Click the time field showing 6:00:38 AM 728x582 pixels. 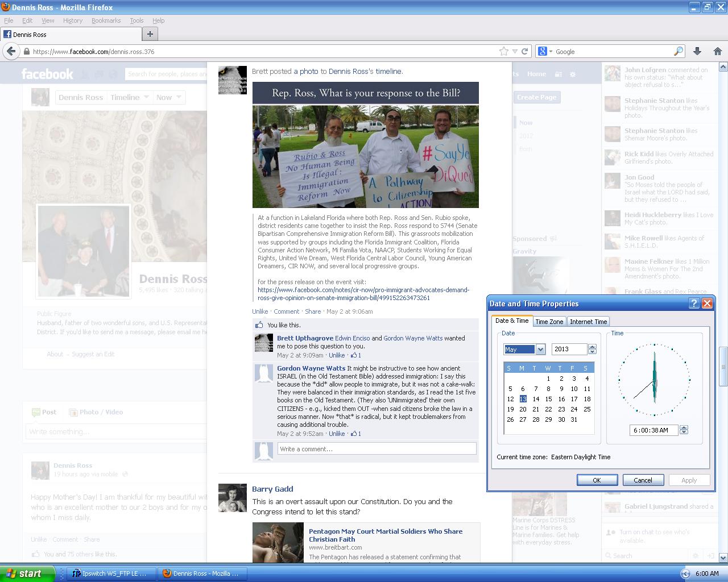(x=653, y=430)
